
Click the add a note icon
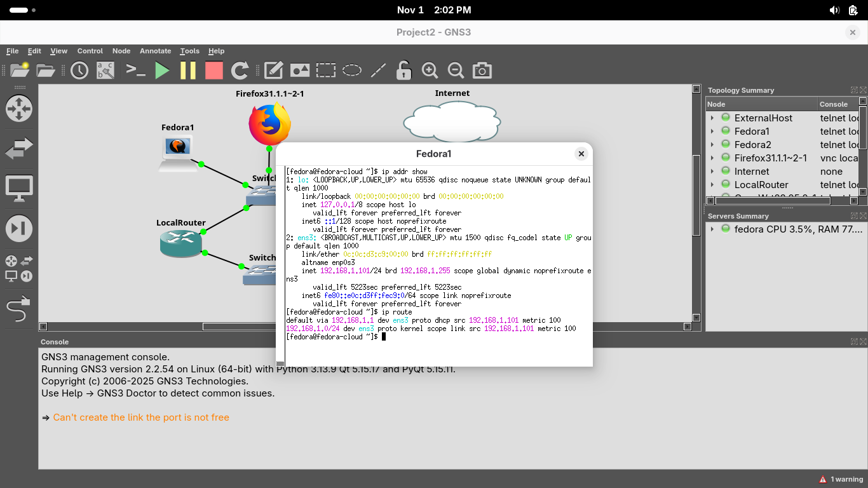pos(273,71)
